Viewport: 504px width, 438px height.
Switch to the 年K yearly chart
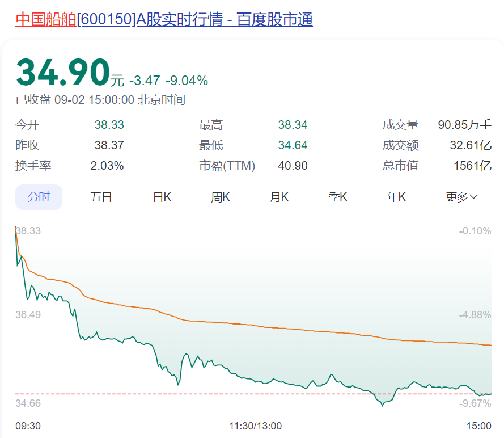(396, 196)
